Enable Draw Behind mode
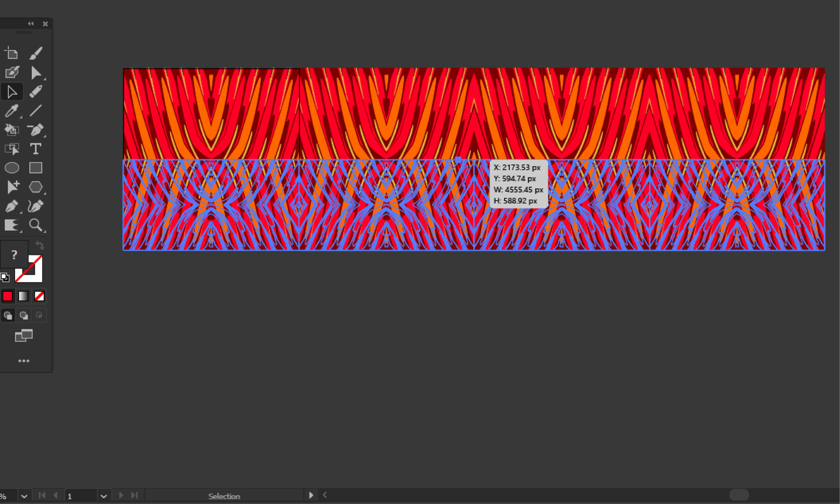 (x=24, y=315)
